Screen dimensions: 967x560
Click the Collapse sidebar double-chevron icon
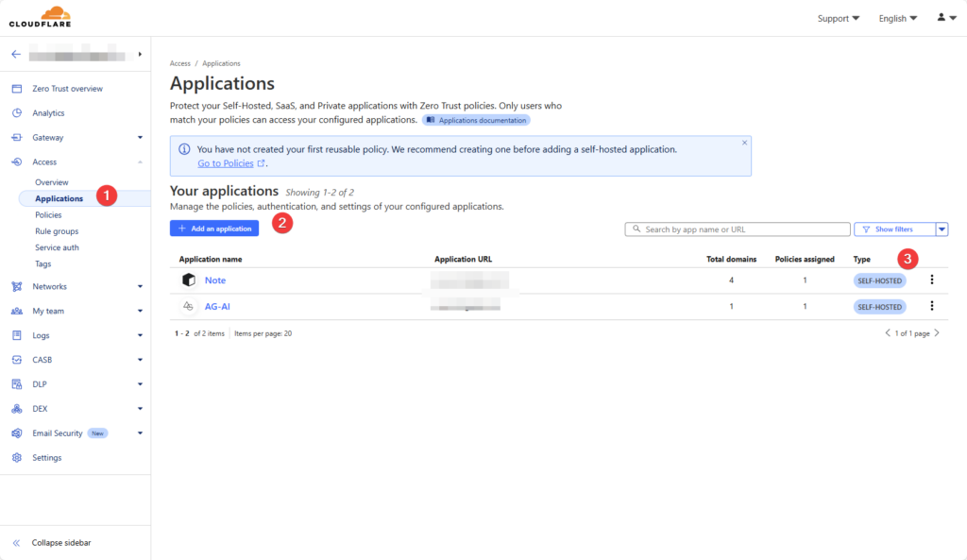17,543
